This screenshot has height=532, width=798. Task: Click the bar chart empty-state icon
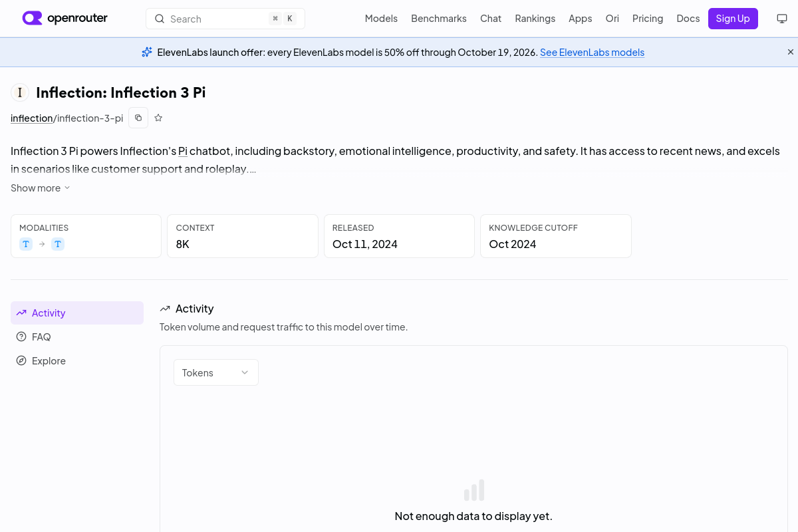[474, 490]
